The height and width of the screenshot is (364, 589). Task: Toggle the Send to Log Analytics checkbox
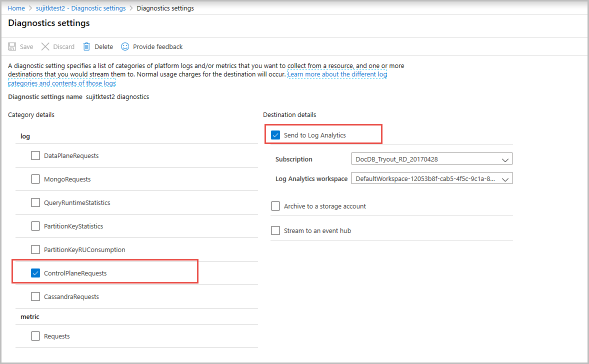point(275,135)
